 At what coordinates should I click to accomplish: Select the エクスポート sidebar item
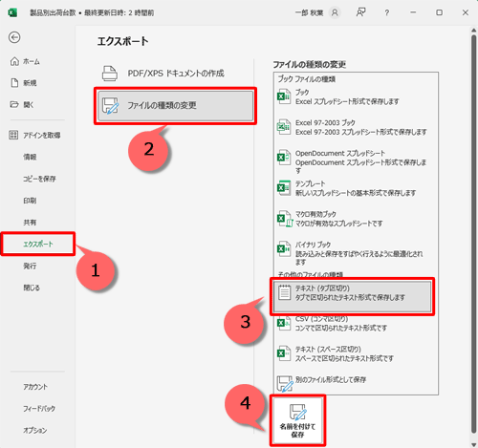[x=38, y=244]
